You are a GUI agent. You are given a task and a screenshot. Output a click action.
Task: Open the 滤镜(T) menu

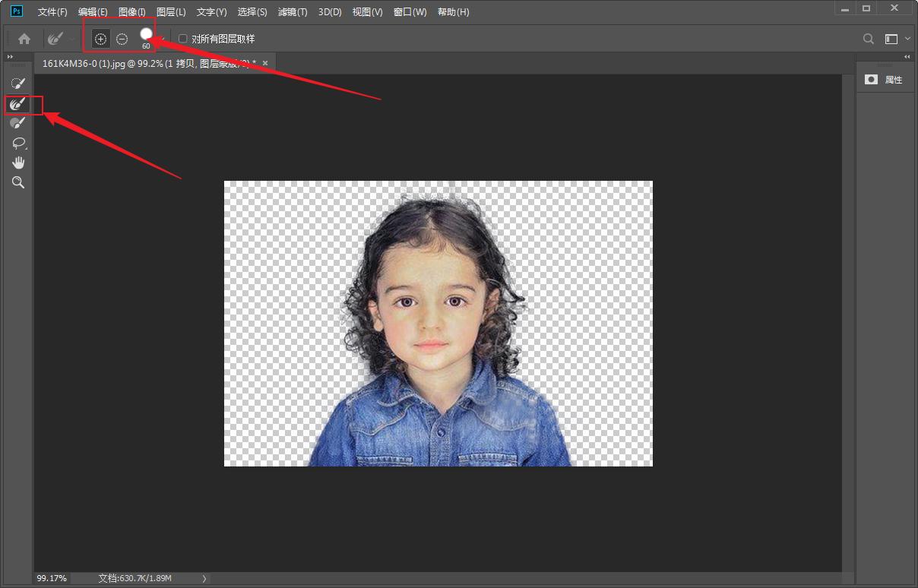[293, 12]
